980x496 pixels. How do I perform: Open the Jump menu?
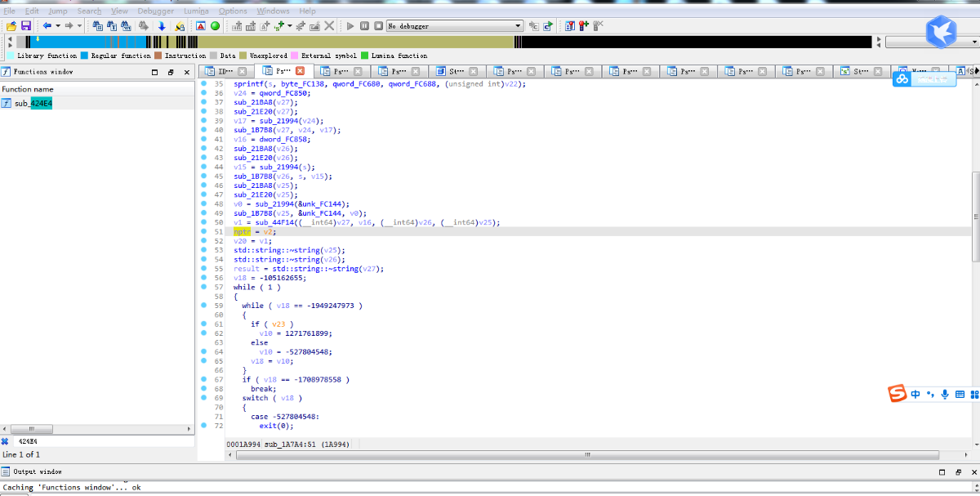pyautogui.click(x=58, y=11)
